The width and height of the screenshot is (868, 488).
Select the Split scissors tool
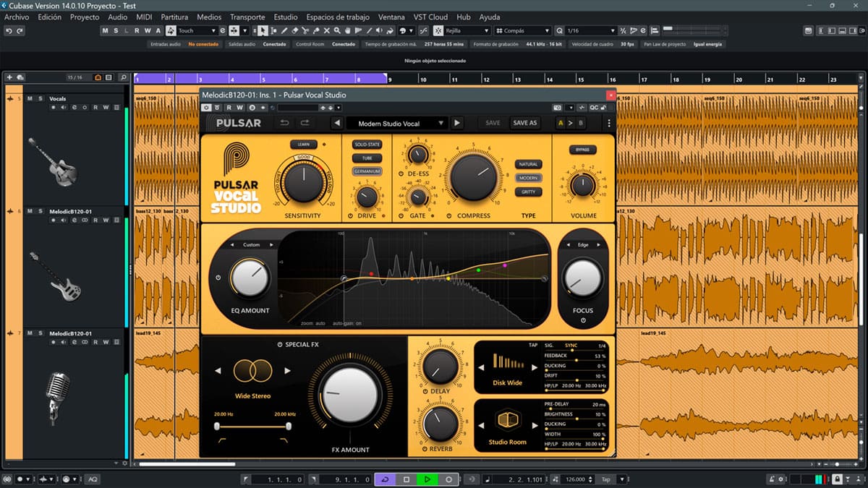[x=306, y=30]
